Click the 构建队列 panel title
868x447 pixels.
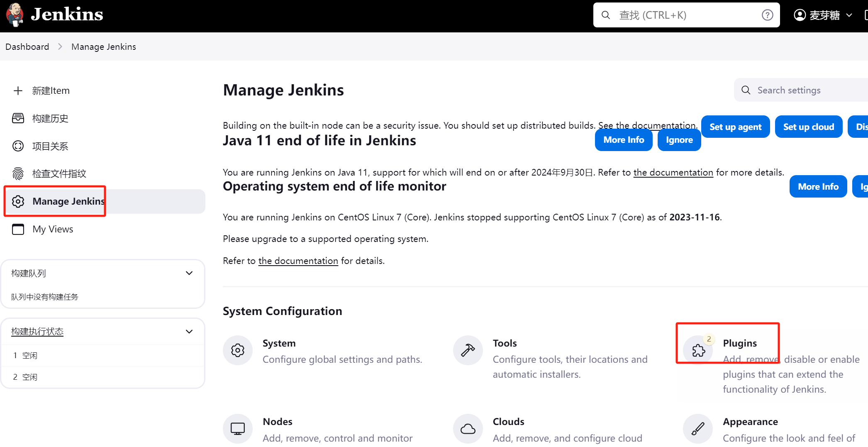tap(29, 273)
